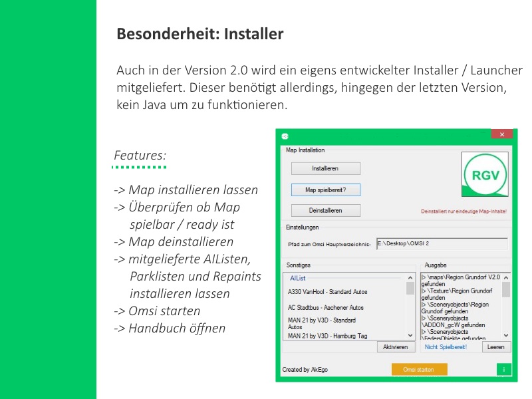Click the RGV logo image
This screenshot has width=532, height=399.
(x=485, y=174)
